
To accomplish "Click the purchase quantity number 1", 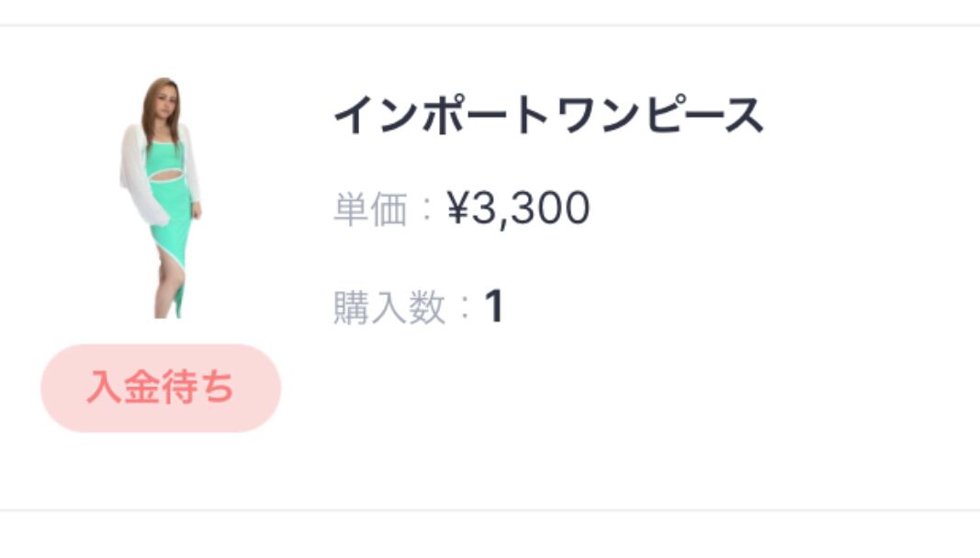I will [494, 307].
